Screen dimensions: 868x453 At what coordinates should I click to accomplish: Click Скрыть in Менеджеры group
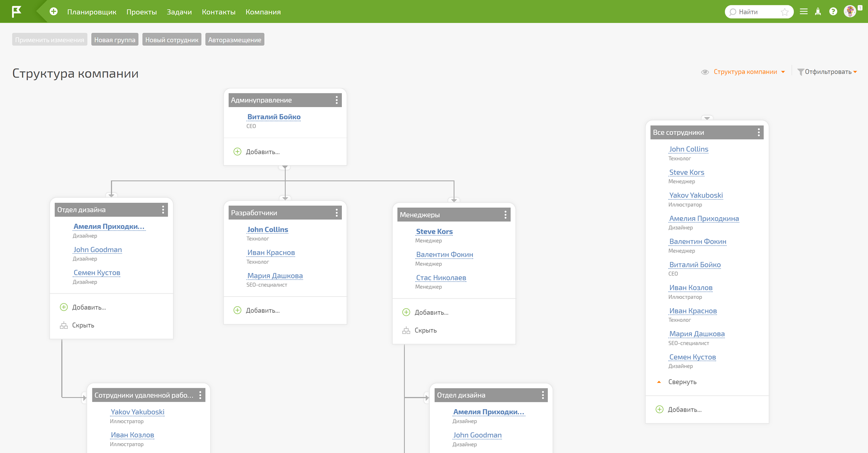pyautogui.click(x=425, y=330)
